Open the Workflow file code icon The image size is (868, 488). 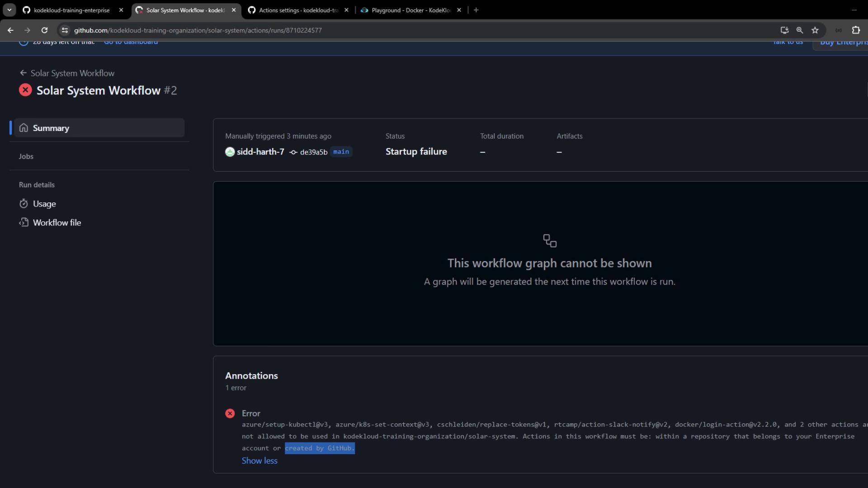[x=24, y=222]
